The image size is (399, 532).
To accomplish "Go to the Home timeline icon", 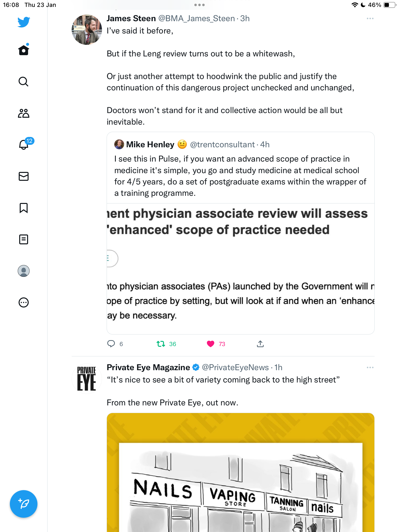I will click(24, 50).
